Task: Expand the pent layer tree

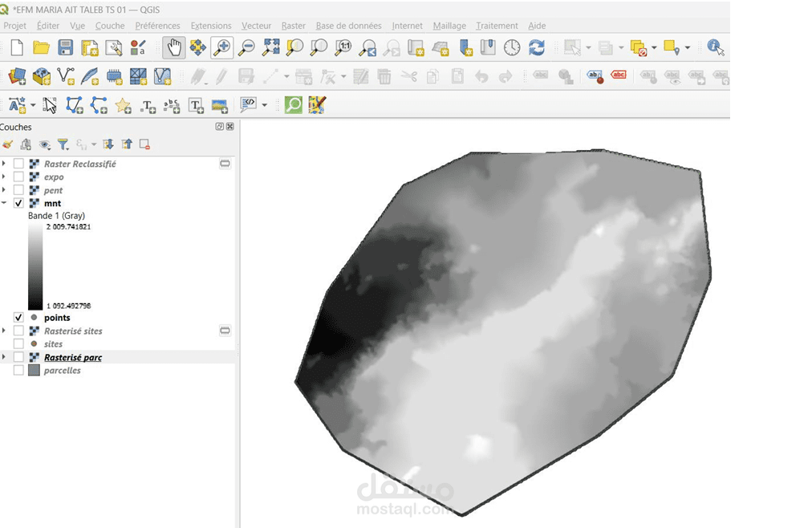Action: [4, 190]
